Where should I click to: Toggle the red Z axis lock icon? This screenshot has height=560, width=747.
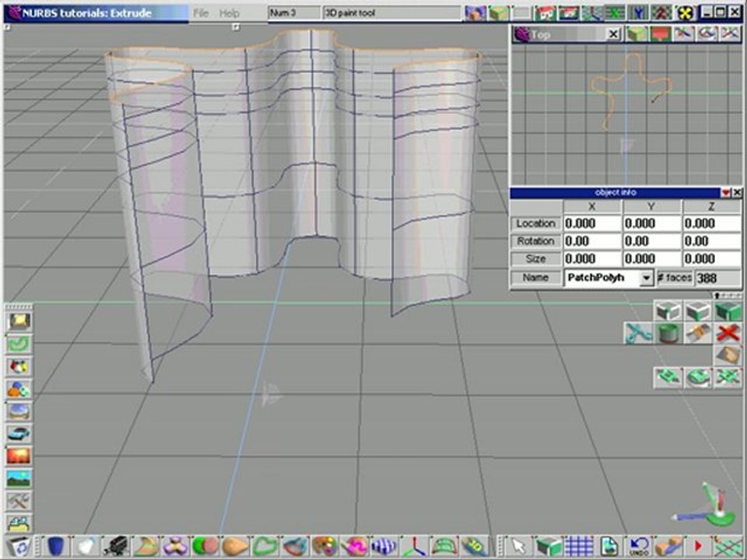(x=661, y=13)
